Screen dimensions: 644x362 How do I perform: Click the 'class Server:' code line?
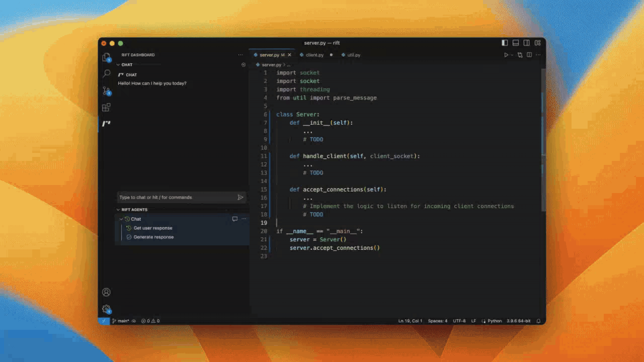(298, 115)
